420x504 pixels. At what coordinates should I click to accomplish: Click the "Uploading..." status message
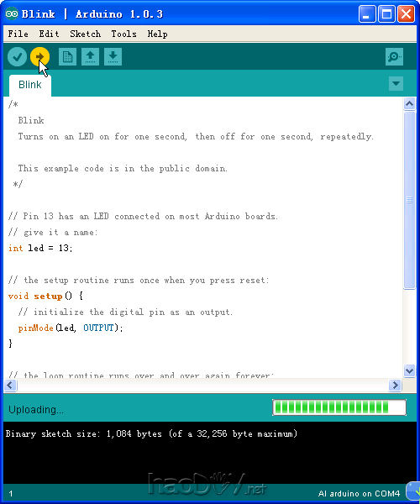(36, 410)
